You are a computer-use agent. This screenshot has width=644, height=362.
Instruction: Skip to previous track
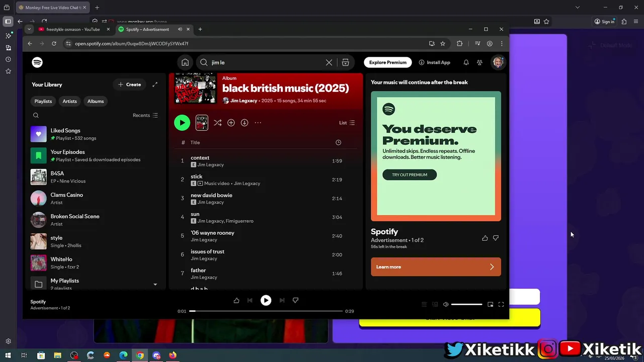pyautogui.click(x=250, y=300)
